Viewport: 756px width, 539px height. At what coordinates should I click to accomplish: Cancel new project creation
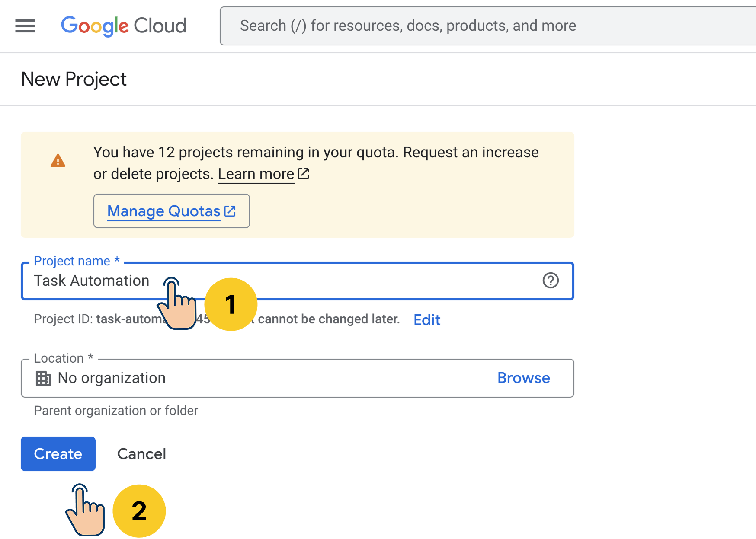141,454
